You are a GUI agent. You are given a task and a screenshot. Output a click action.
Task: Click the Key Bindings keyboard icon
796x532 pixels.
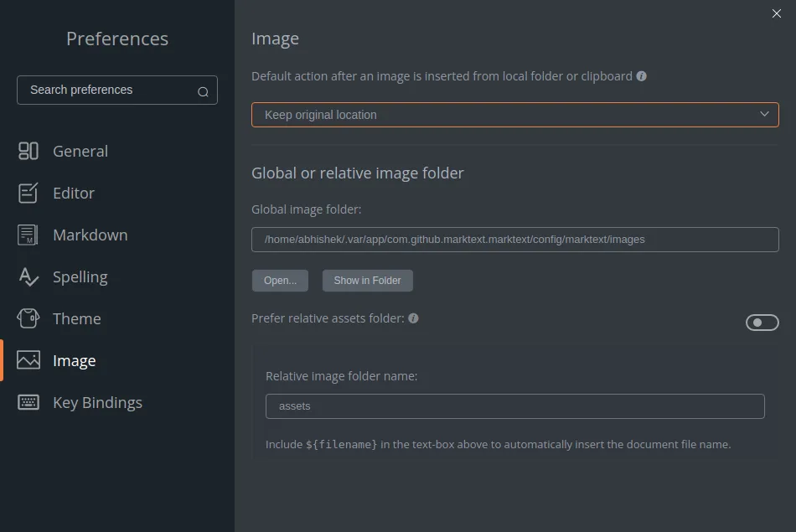coord(28,402)
